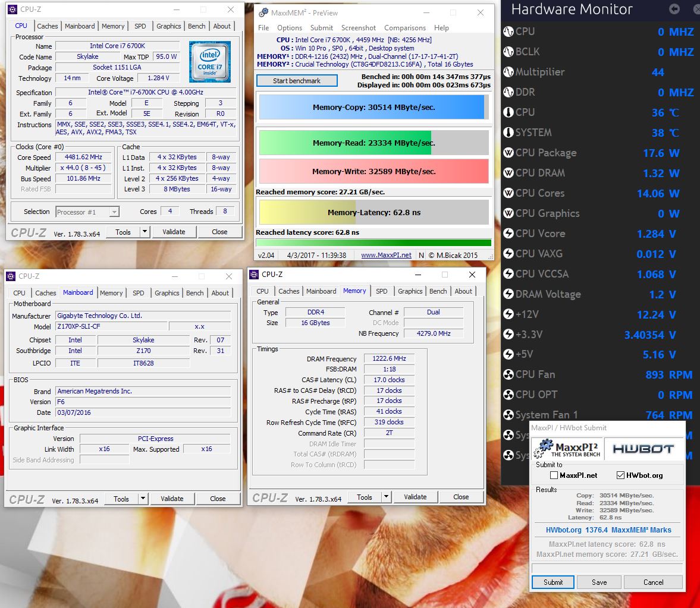The width and height of the screenshot is (700, 608).
Task: Enable the MaxxPI.net submit checkbox
Action: pyautogui.click(x=554, y=475)
